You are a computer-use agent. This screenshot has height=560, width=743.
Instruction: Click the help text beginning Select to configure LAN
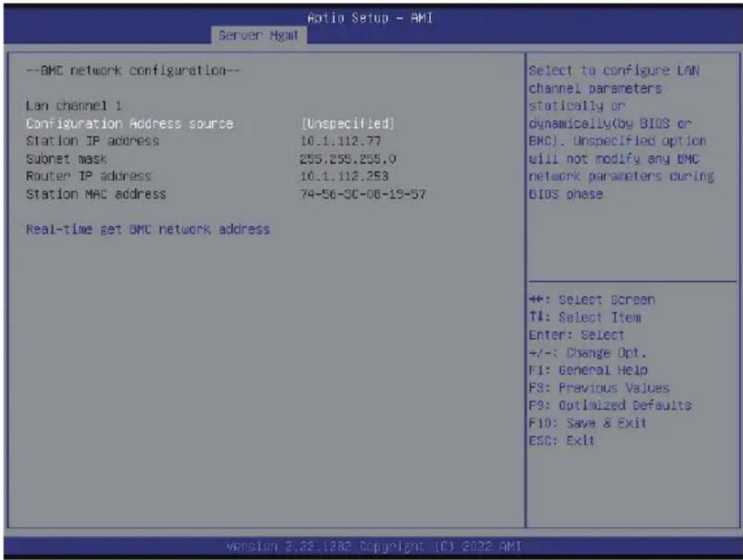pos(621,132)
